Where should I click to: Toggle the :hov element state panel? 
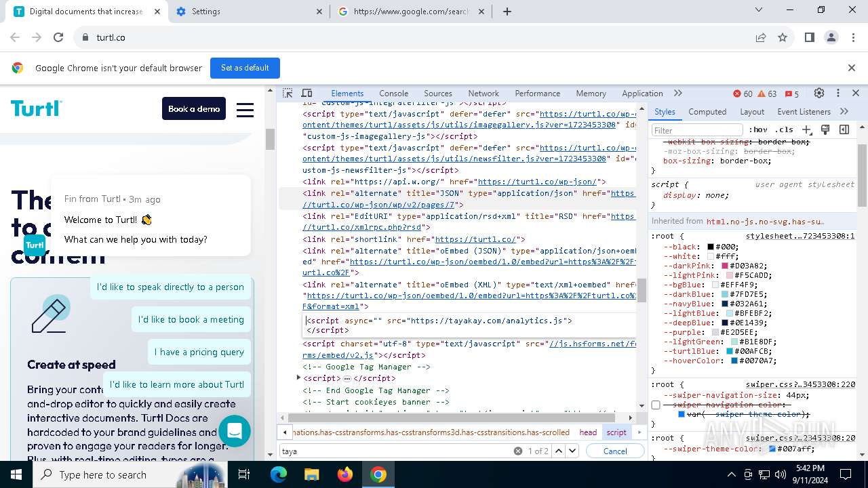(758, 129)
